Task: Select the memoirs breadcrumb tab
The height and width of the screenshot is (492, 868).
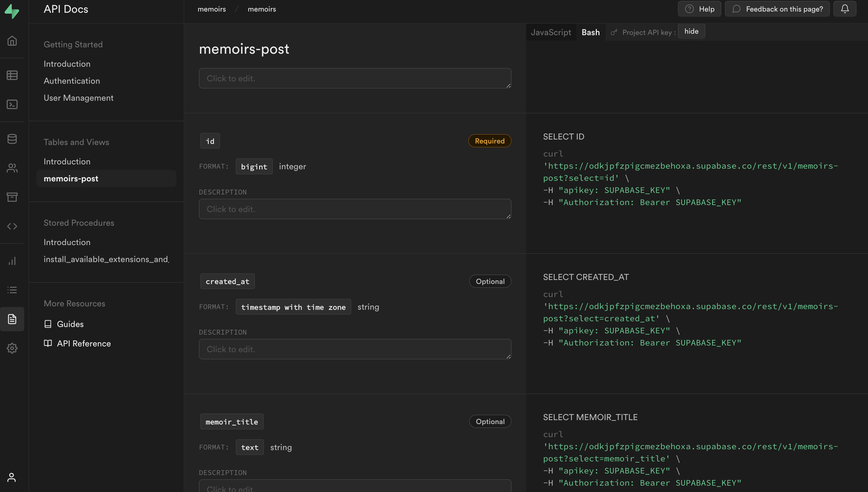Action: [x=212, y=9]
